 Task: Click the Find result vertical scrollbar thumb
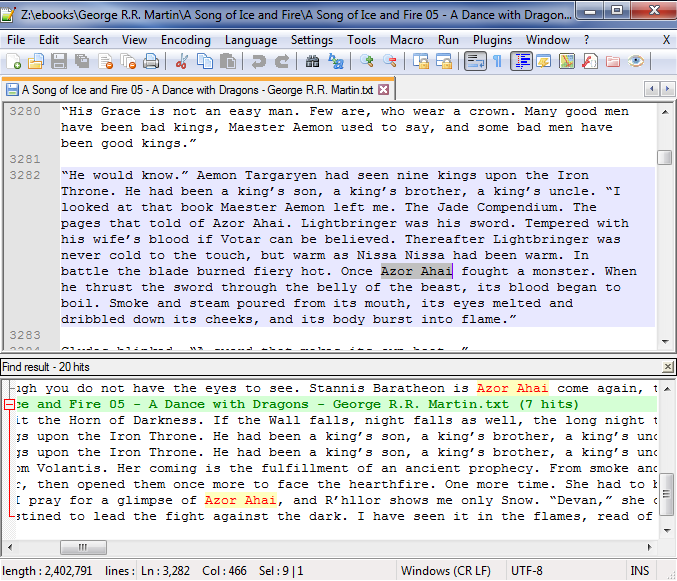click(x=667, y=493)
